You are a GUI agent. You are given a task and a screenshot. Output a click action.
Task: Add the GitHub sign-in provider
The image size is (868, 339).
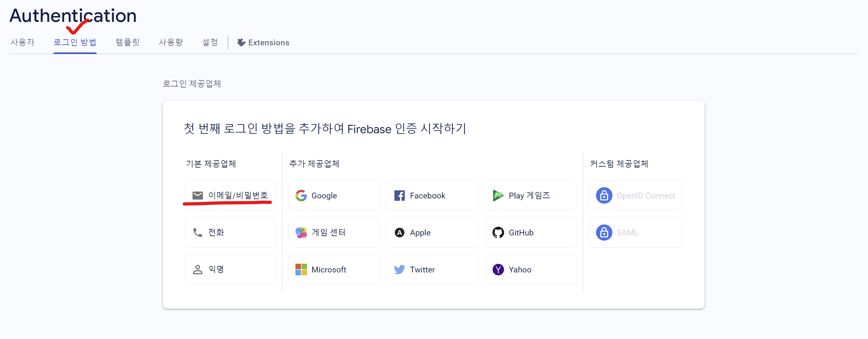[x=531, y=233]
